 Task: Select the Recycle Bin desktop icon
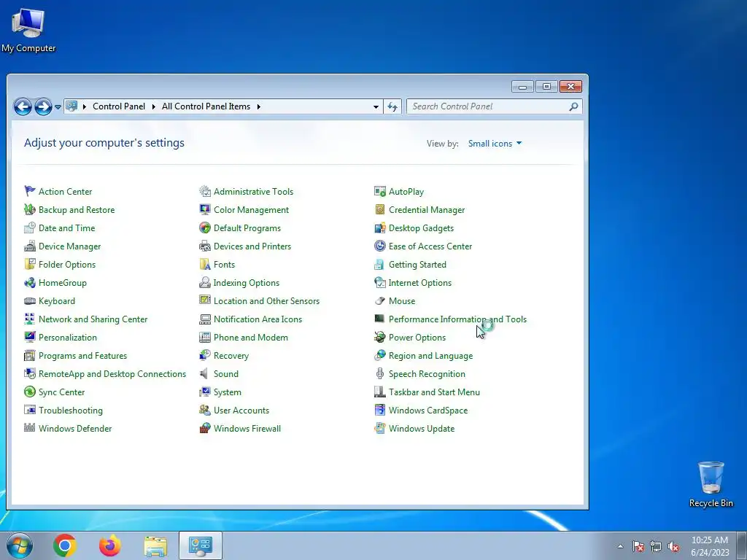tap(711, 484)
